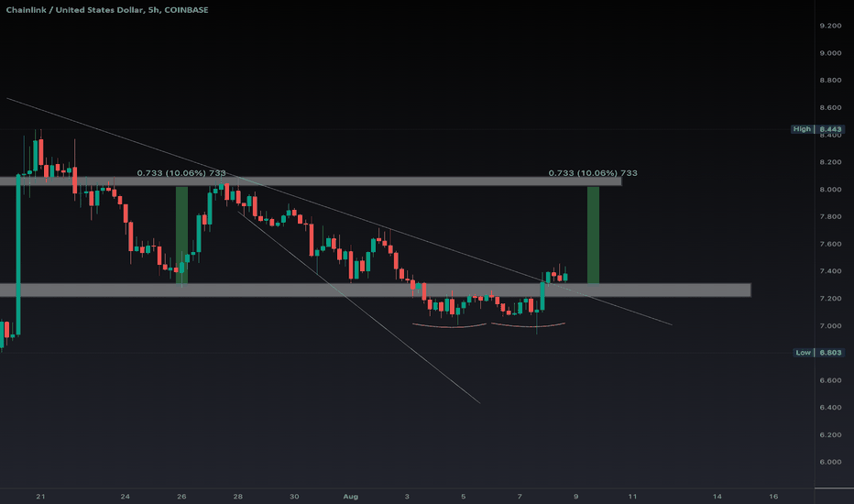This screenshot has width=854, height=504.
Task: Click date label 9 on time axis
Action: [575, 497]
